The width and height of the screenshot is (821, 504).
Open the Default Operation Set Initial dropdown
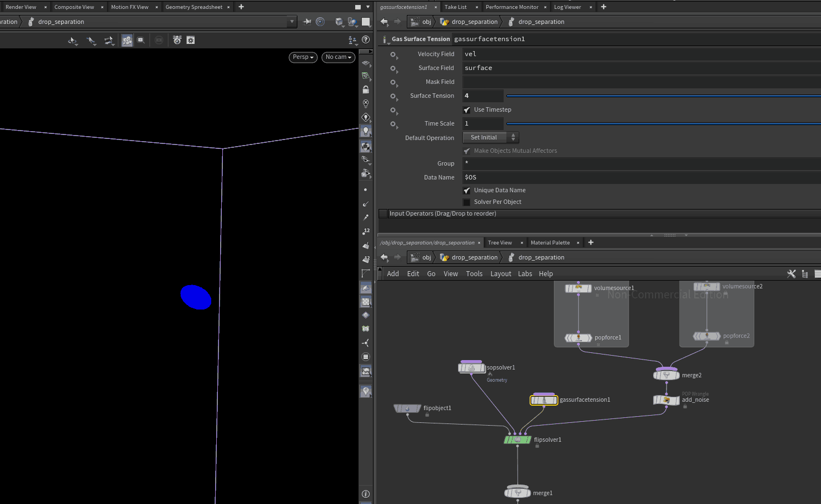[x=490, y=137]
